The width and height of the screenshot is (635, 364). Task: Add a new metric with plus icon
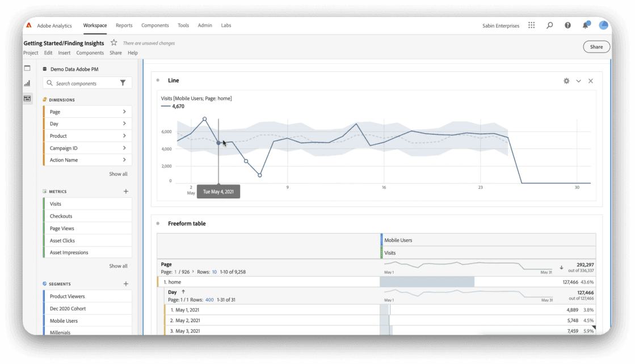(x=126, y=191)
